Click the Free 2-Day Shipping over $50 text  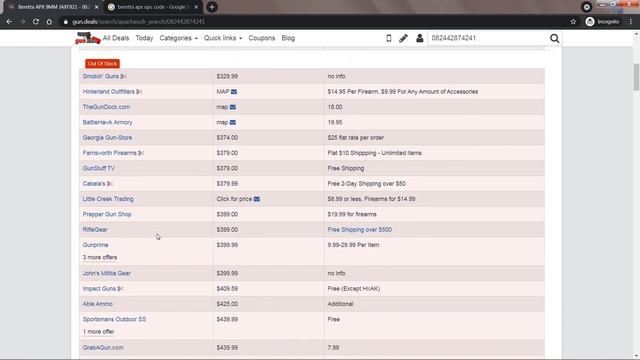(367, 184)
